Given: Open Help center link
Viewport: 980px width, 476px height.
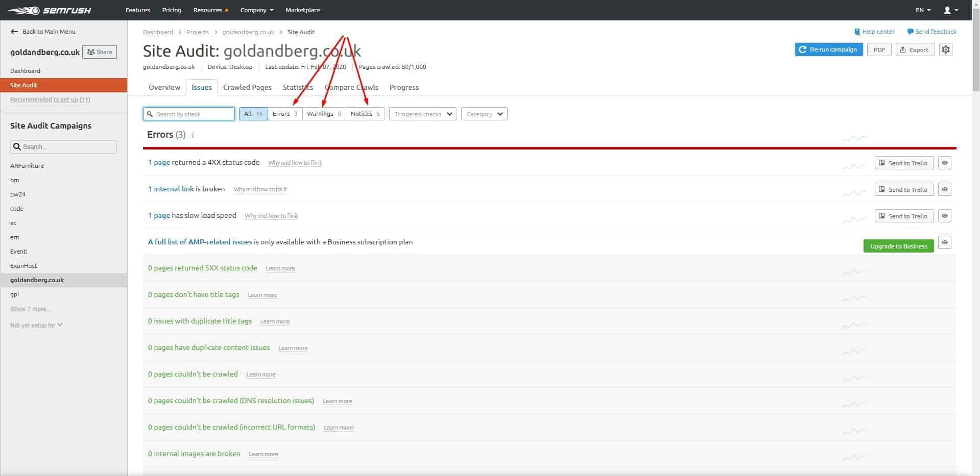Looking at the screenshot, I should point(875,32).
